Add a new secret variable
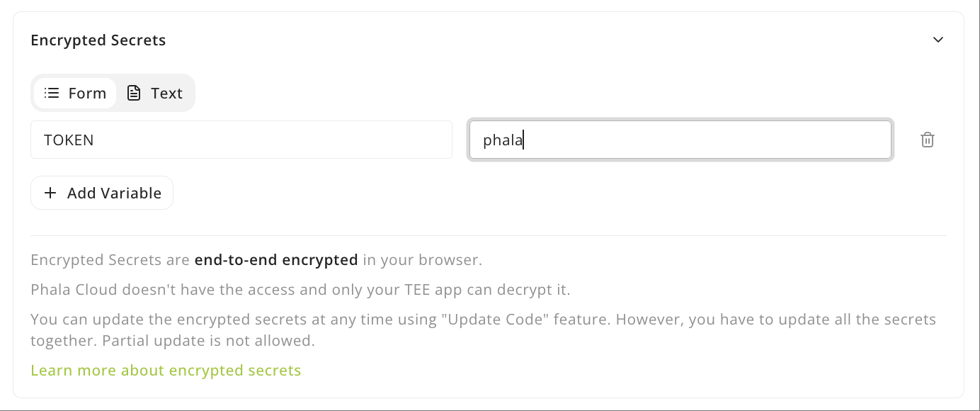 click(101, 193)
